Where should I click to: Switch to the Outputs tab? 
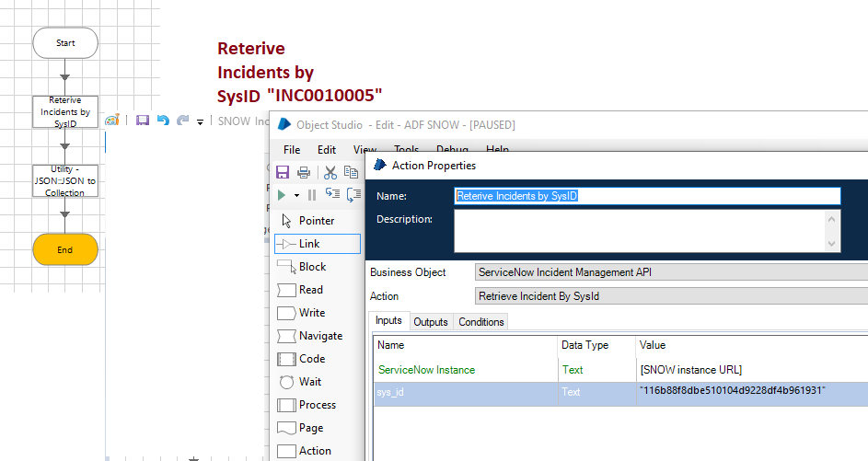click(x=430, y=322)
